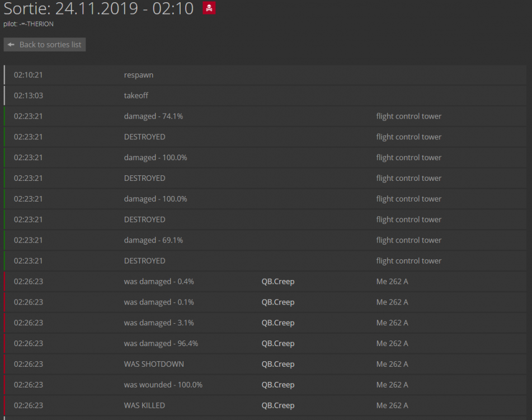
Task: Select flight control tower beside damaged 69.1%
Action: click(x=408, y=240)
